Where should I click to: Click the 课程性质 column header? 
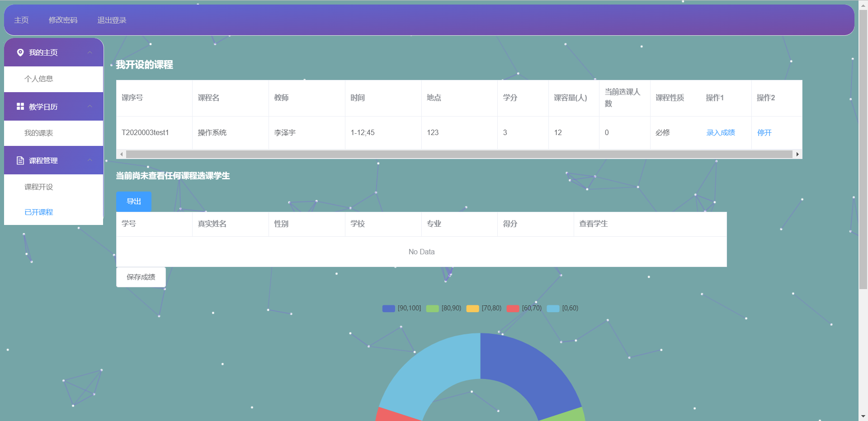676,98
